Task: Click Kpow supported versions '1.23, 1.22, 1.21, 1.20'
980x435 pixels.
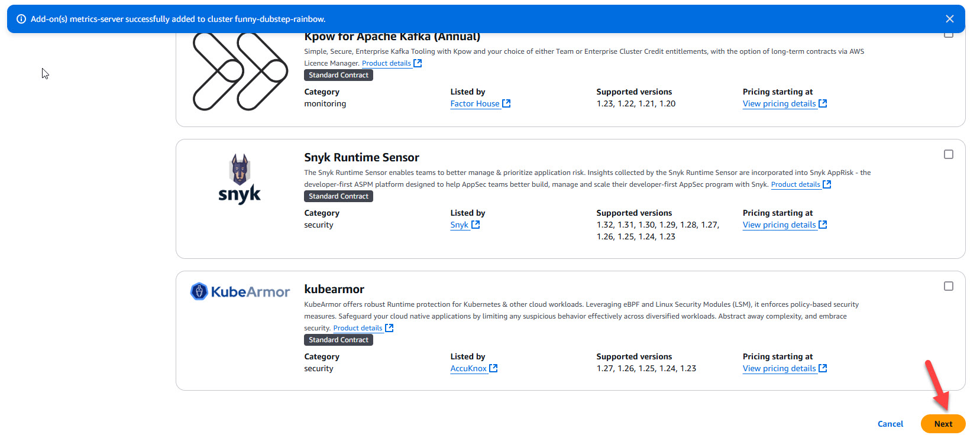Action: 636,103
